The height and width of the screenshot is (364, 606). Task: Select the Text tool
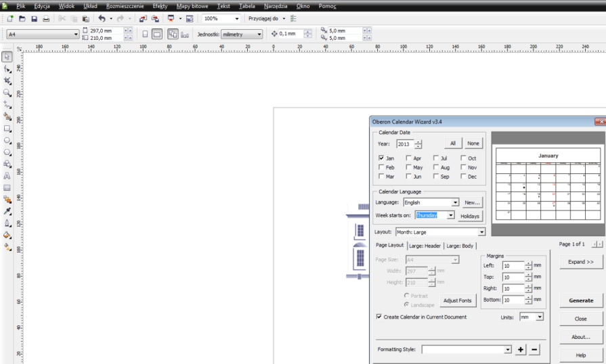7,176
